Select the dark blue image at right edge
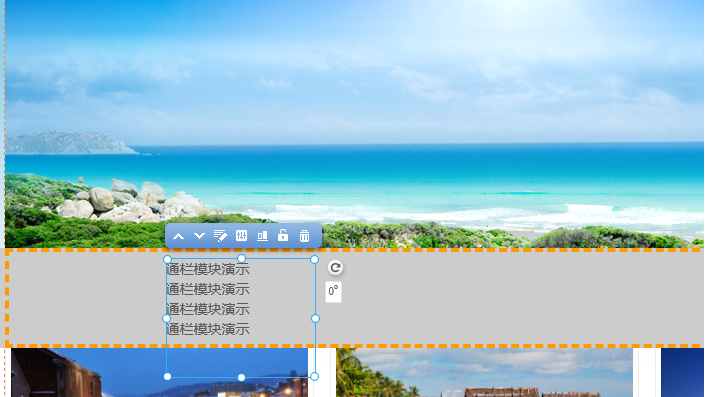 pos(682,372)
